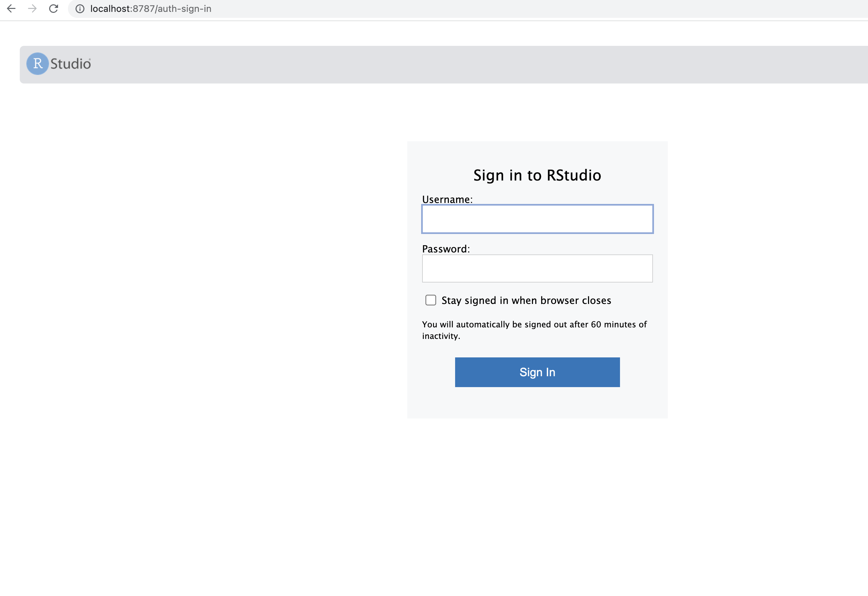Click the browser back arrow
Image resolution: width=868 pixels, height=596 pixels.
pyautogui.click(x=11, y=9)
